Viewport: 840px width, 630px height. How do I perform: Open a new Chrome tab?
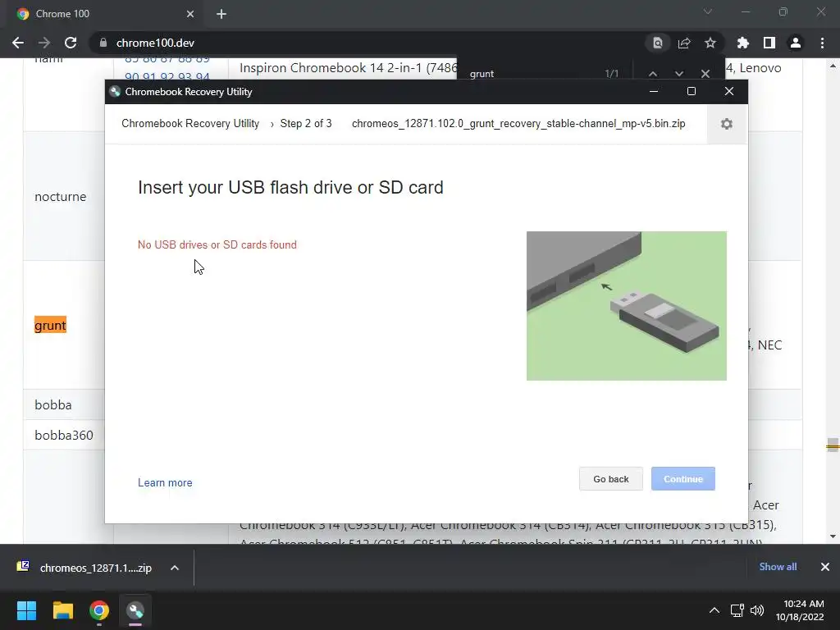221,14
